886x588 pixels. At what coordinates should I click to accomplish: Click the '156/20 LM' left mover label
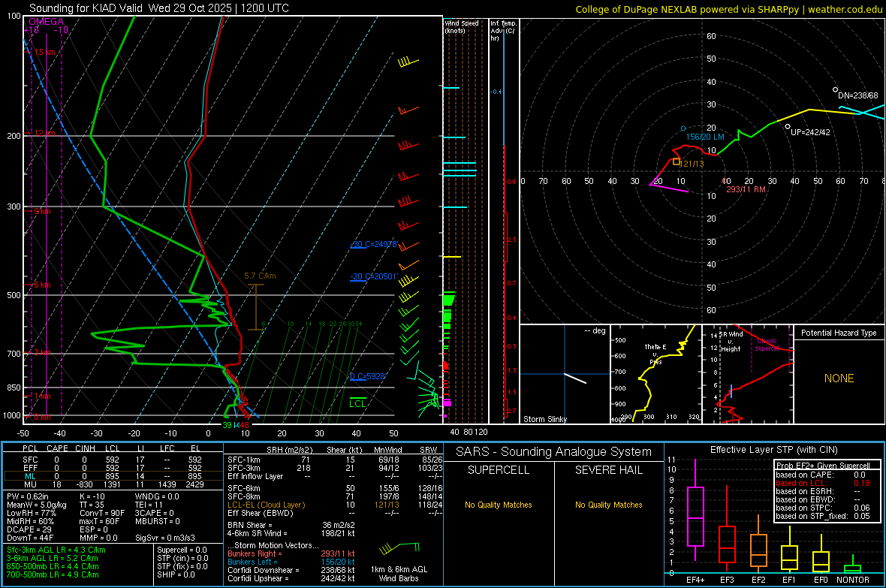pos(705,137)
